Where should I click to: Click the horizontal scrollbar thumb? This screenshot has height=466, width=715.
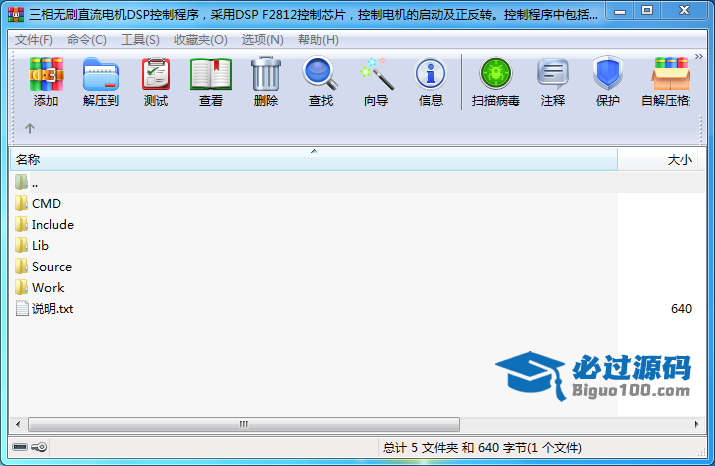coord(244,424)
